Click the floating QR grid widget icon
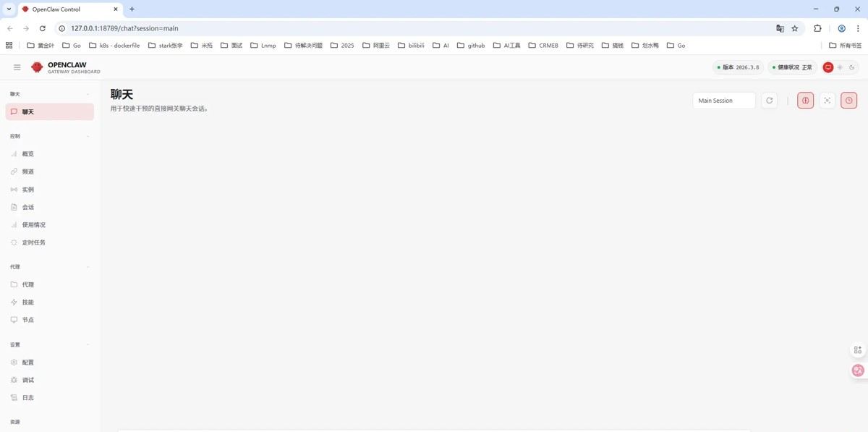This screenshot has width=868, height=432. pyautogui.click(x=859, y=350)
